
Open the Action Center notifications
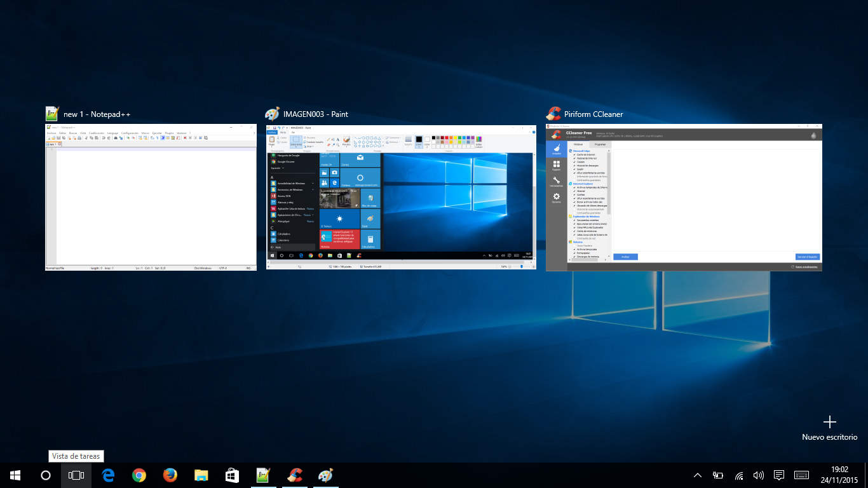(779, 475)
